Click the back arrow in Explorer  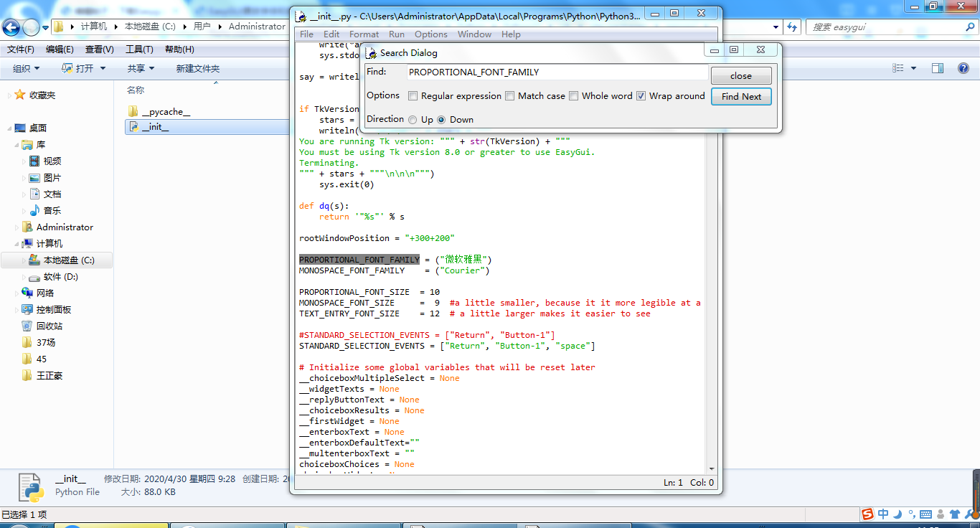click(11, 27)
